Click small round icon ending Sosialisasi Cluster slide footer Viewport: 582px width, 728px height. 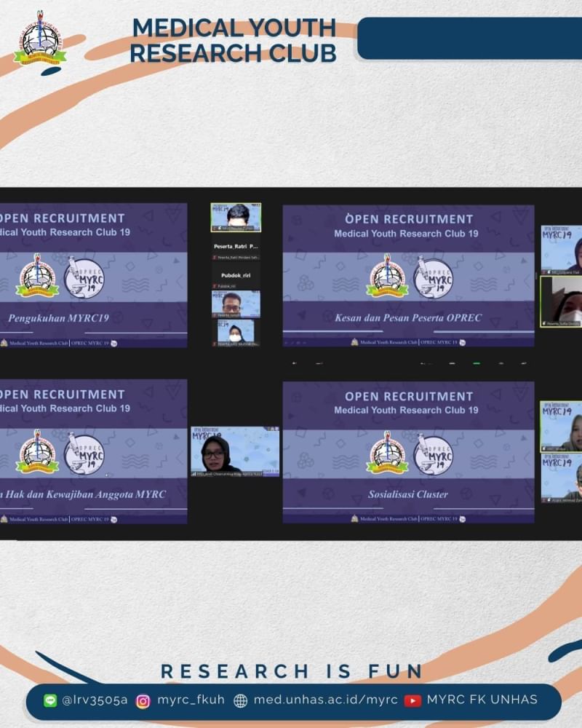pos(462,519)
